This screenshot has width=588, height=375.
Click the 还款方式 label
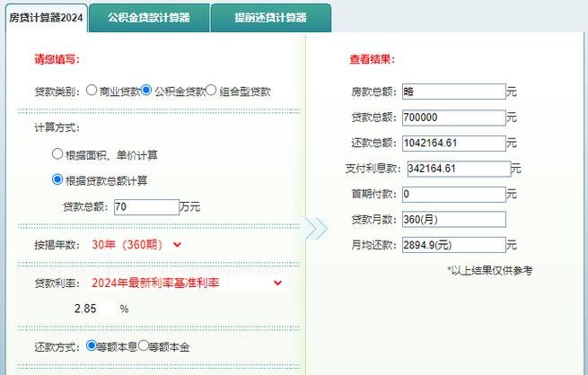[57, 347]
